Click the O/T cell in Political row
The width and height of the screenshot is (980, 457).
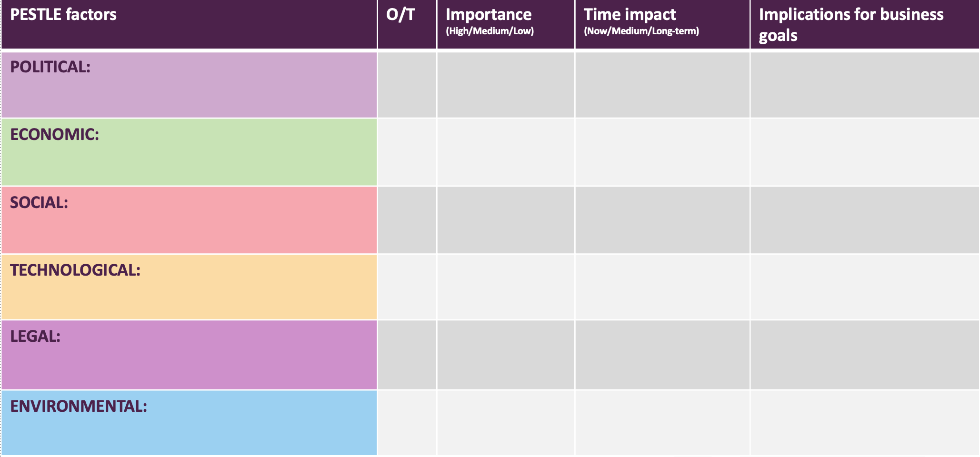407,85
